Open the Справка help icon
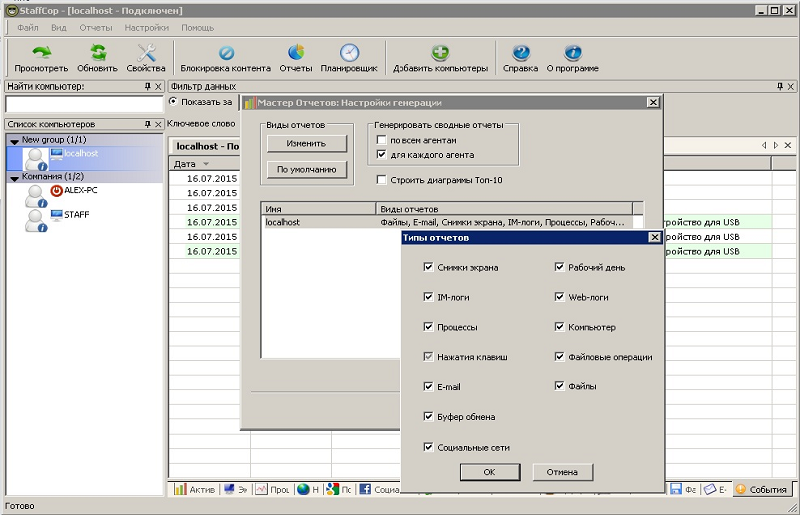Screen dimensions: 800x515 pos(520,53)
